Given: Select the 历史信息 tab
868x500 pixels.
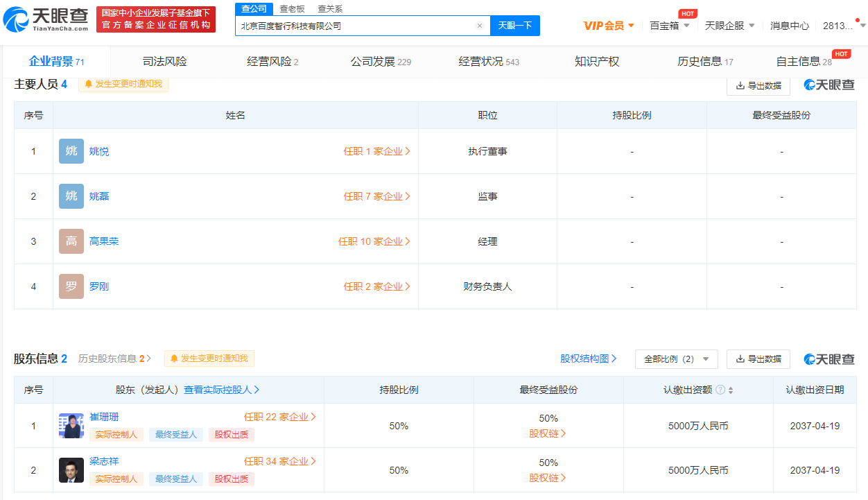Looking at the screenshot, I should [705, 62].
